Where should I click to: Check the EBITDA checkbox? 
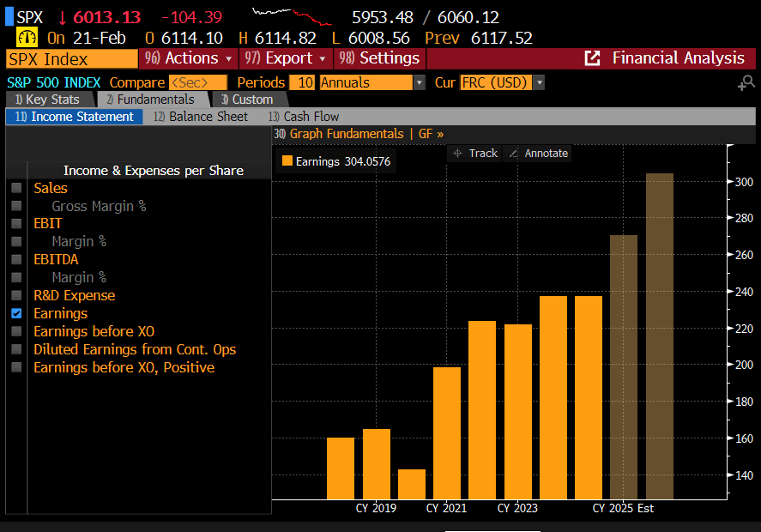point(16,259)
